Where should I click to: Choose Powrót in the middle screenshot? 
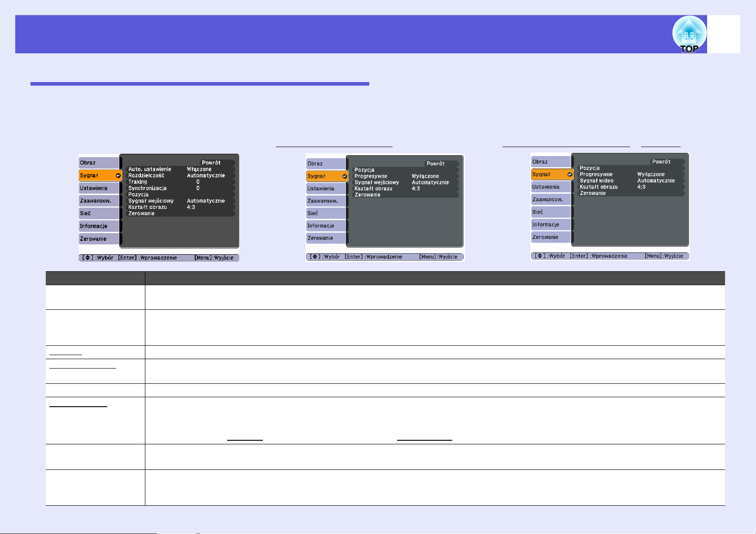pos(441,164)
